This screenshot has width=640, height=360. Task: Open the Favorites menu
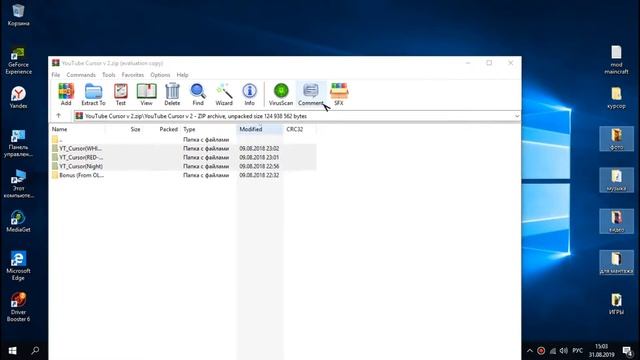coord(133,75)
